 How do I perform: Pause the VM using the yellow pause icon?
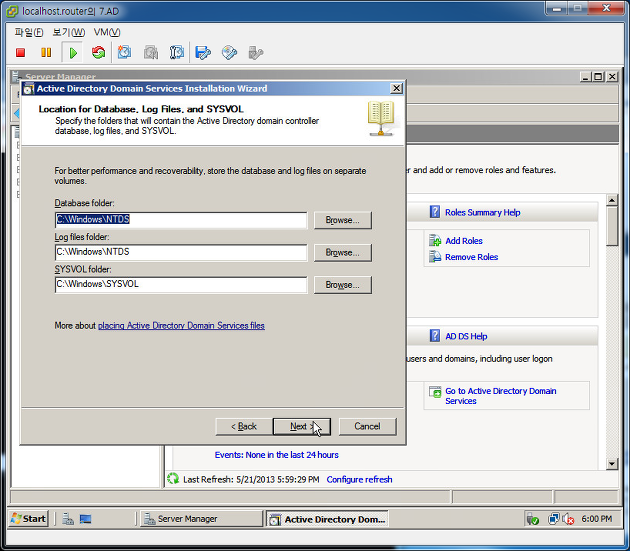pos(46,53)
